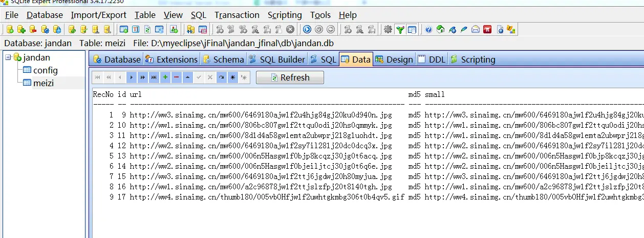Screen dimensions: 644x238
Task: Click next page double-arrow in navigator
Action: coord(142,77)
